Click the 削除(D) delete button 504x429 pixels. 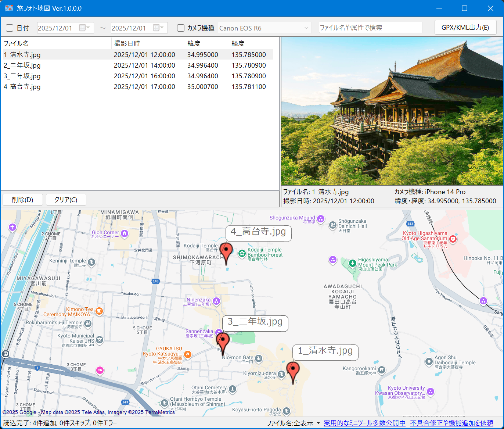(x=22, y=199)
